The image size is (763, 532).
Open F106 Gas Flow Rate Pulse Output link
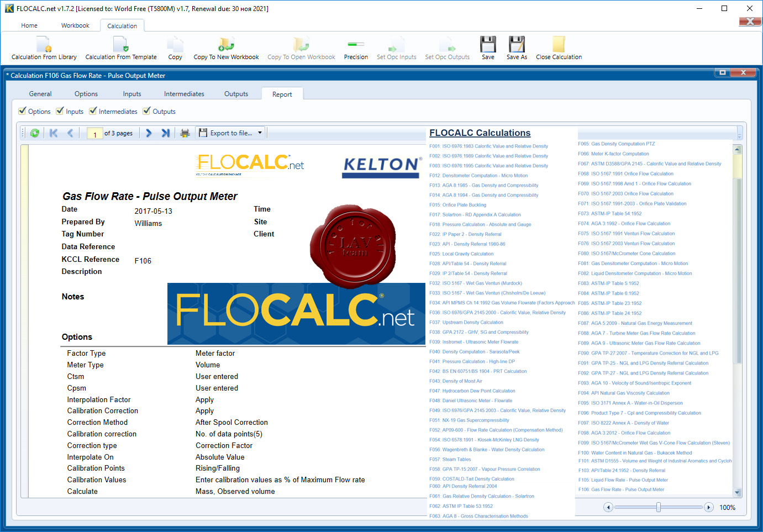621,489
